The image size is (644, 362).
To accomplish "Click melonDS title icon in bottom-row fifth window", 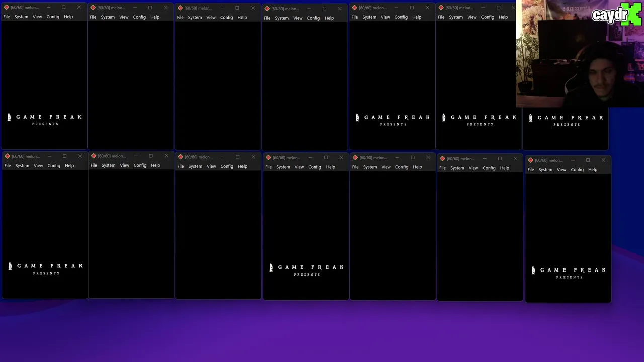I will tap(355, 157).
